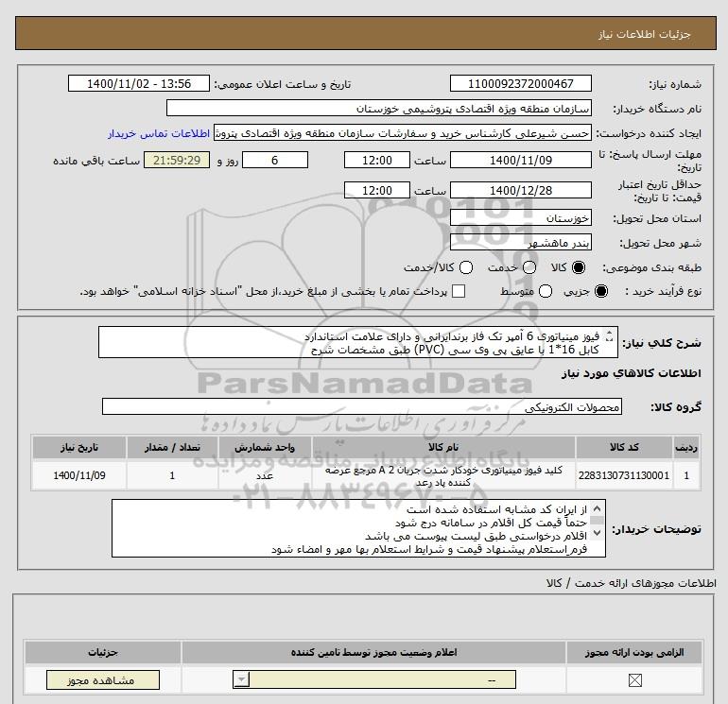Toggle the اسناد خزانه اسلامی payment checkbox

[x=459, y=291]
